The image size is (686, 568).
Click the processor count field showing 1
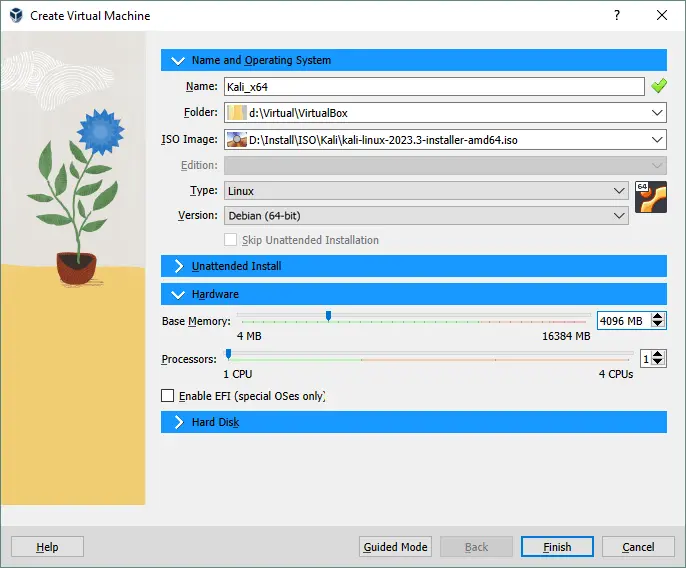coord(646,359)
